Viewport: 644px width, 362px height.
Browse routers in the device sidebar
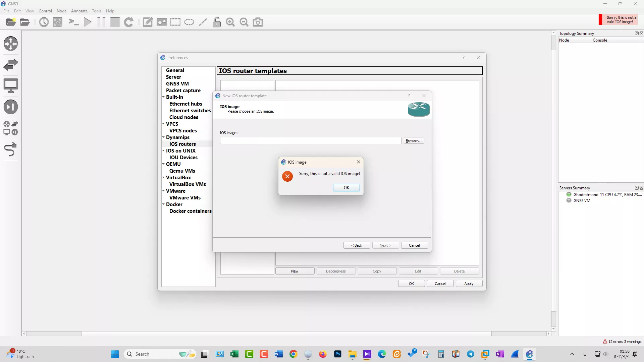11,44
